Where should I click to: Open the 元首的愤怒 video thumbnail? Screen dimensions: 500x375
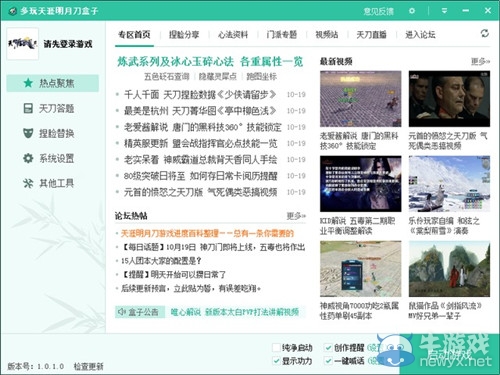(x=449, y=99)
